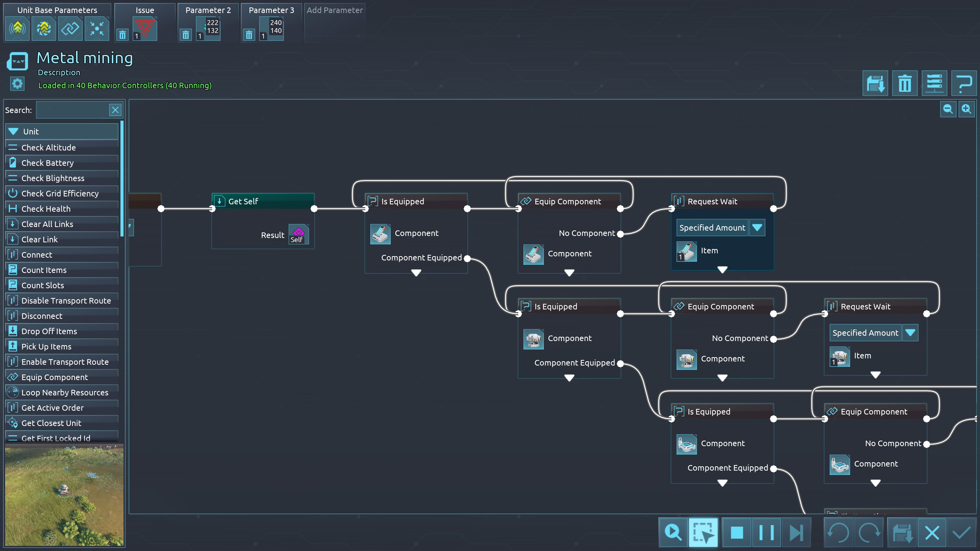980x551 pixels.
Task: Pause the behavior execution
Action: (x=766, y=532)
